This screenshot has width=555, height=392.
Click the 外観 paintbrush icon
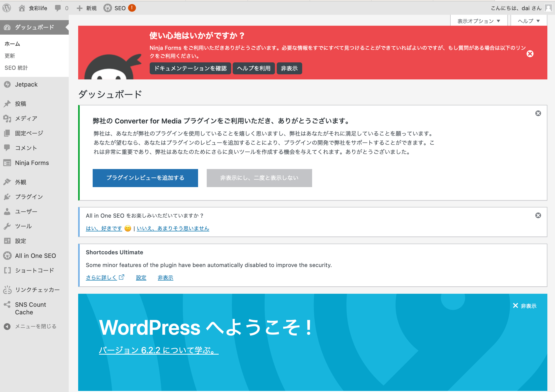click(7, 182)
